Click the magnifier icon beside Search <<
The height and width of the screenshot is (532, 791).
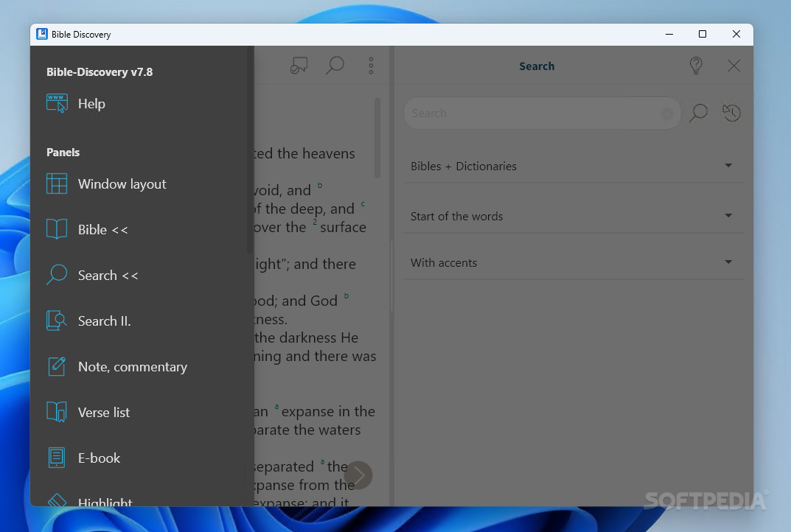[57, 275]
